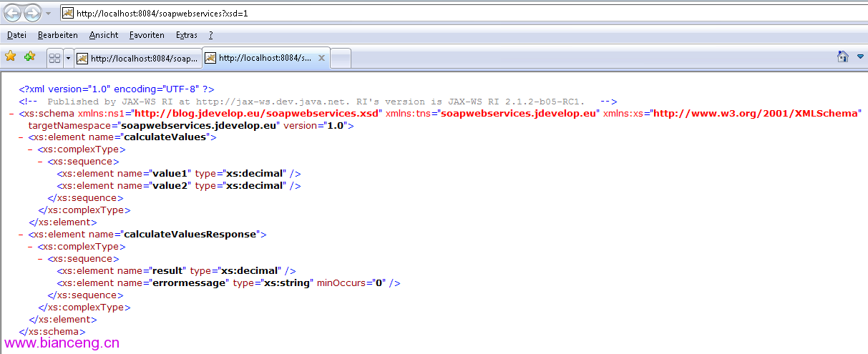This screenshot has width=868, height=354.
Task: Click the value2 element line
Action: pyautogui.click(x=179, y=186)
